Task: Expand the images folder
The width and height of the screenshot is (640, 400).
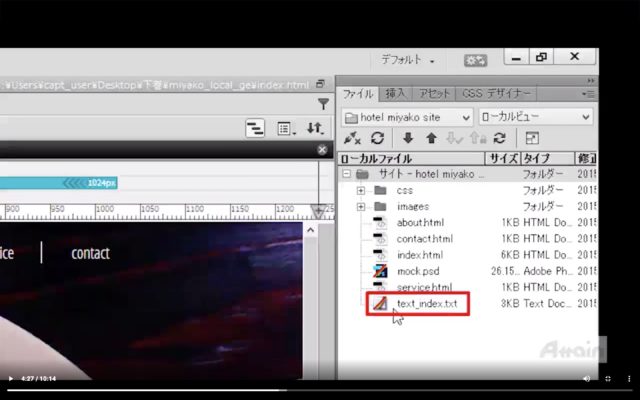Action: [x=360, y=207]
